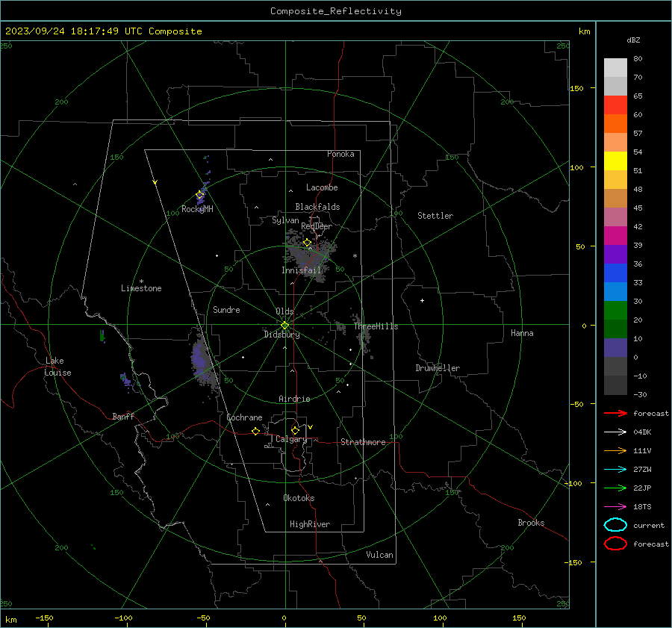The image size is (672, 628).
Task: Click the Brooks city label
Action: tap(531, 523)
